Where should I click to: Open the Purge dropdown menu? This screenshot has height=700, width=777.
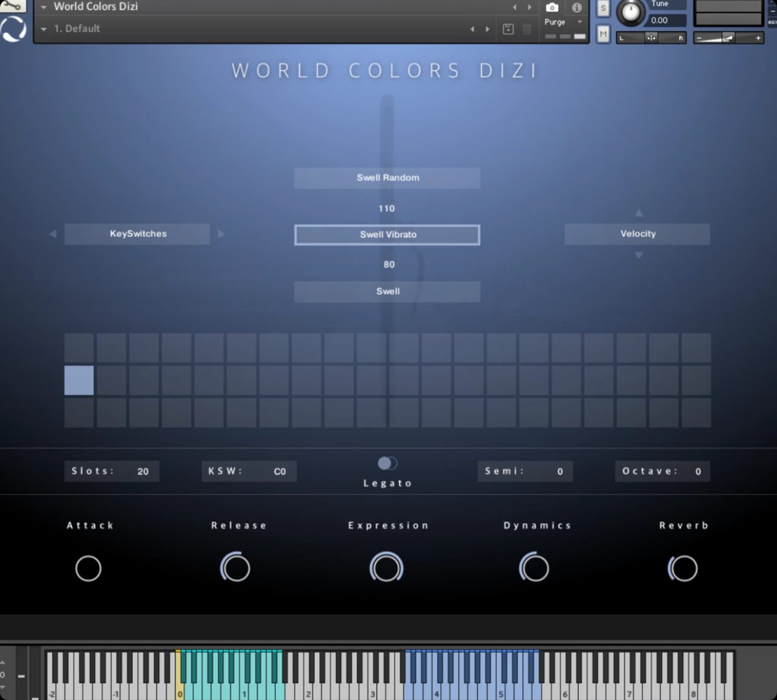click(x=580, y=22)
